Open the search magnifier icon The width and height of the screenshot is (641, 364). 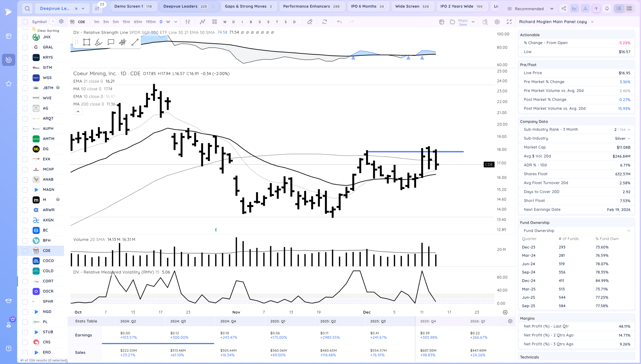click(27, 9)
